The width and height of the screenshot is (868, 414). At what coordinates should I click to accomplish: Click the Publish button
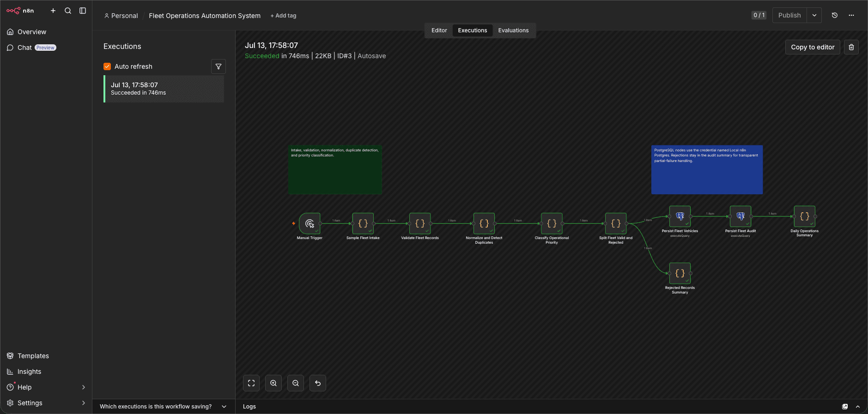[x=789, y=15]
